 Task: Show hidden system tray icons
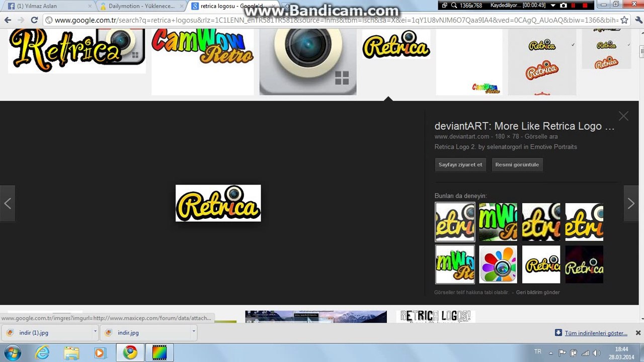[x=551, y=352]
